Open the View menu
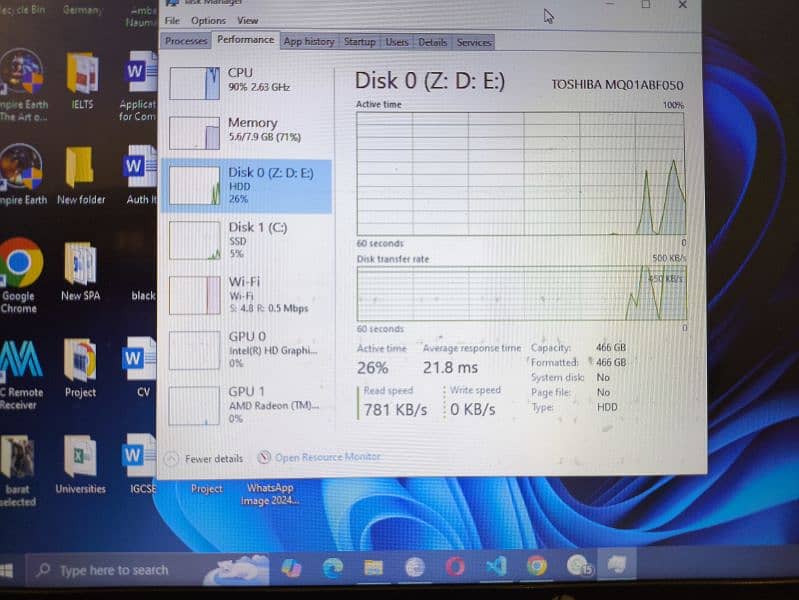Image resolution: width=799 pixels, height=600 pixels. tap(247, 20)
